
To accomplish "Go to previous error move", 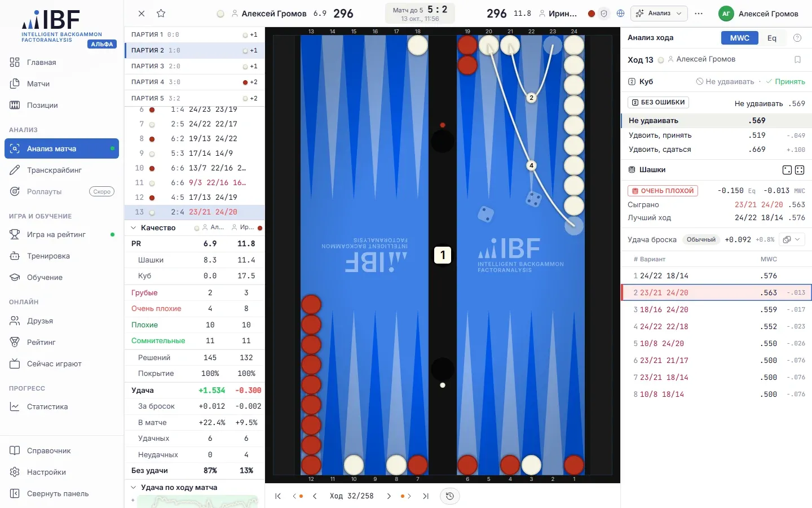I will pyautogui.click(x=297, y=496).
